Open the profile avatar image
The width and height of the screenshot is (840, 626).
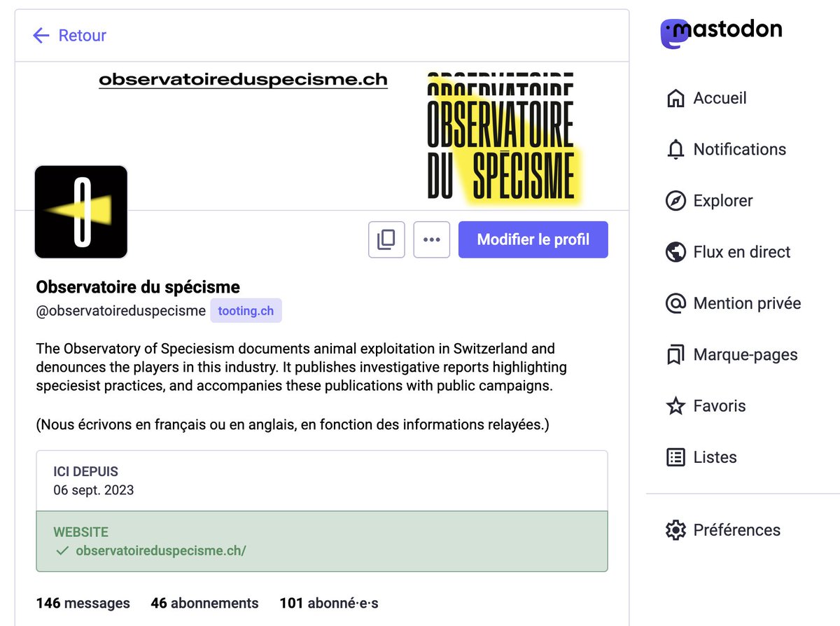point(81,212)
